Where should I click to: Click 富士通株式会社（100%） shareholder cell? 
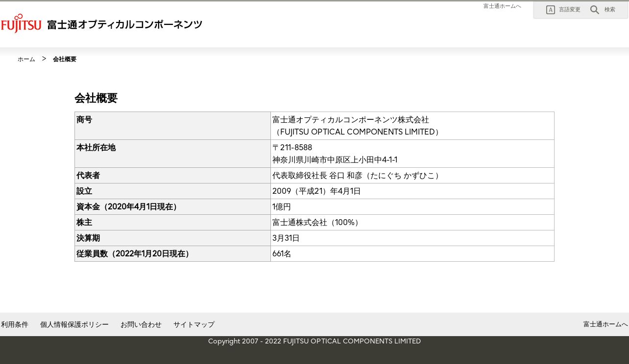(412, 223)
